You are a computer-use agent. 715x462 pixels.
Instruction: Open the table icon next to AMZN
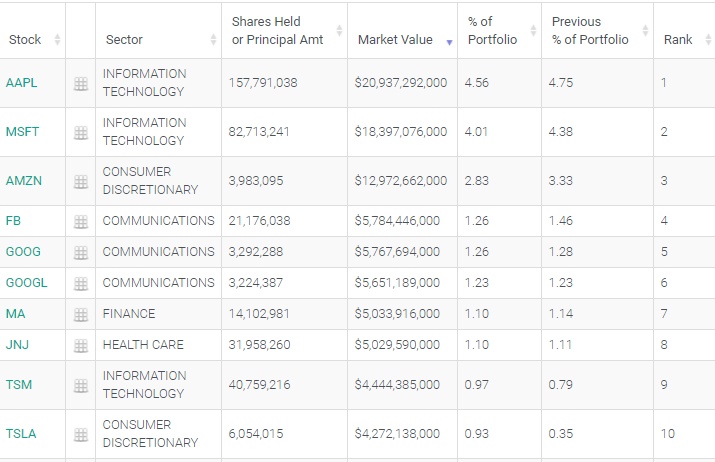tap(81, 181)
